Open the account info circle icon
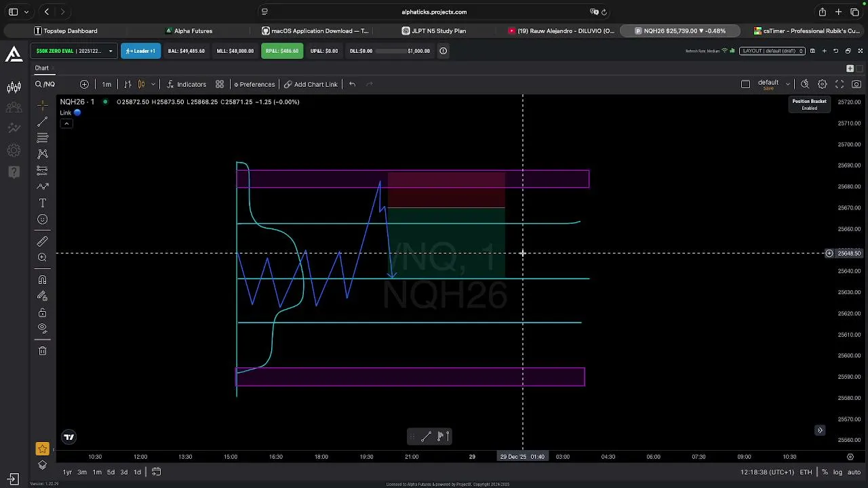 click(x=443, y=51)
